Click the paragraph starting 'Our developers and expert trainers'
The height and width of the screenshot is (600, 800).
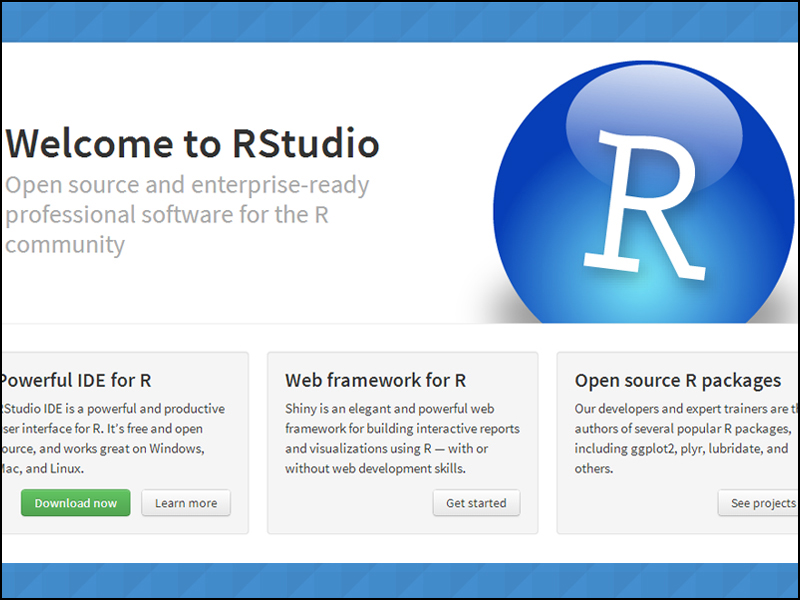coord(687,439)
